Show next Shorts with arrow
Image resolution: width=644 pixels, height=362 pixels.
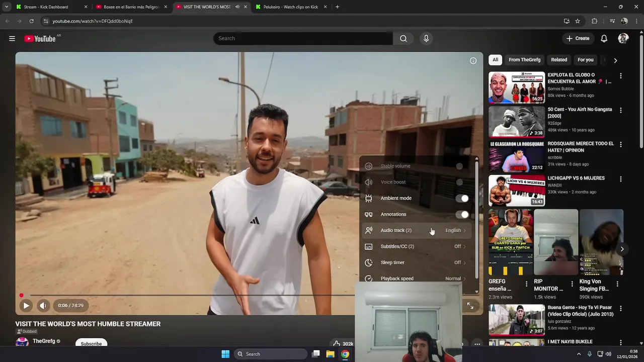tap(622, 249)
